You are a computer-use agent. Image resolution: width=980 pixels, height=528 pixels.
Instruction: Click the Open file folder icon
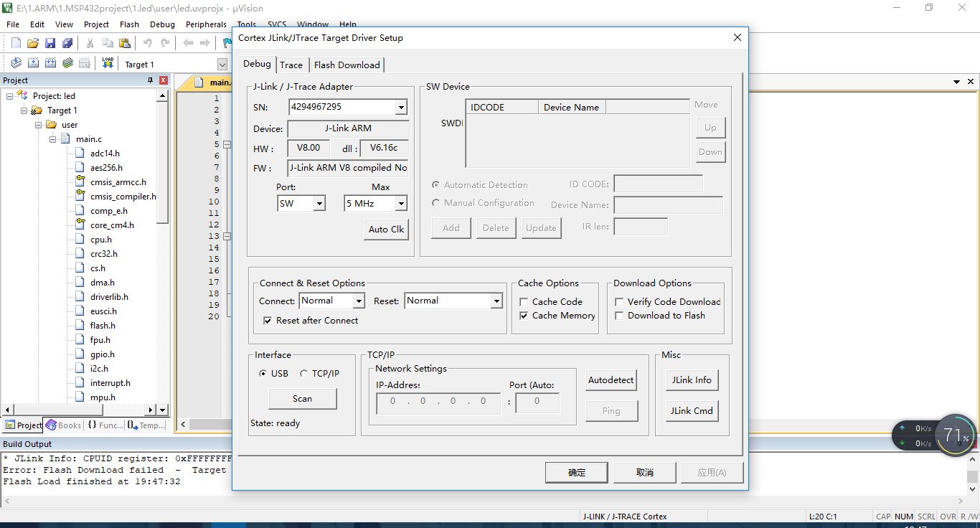pyautogui.click(x=33, y=43)
